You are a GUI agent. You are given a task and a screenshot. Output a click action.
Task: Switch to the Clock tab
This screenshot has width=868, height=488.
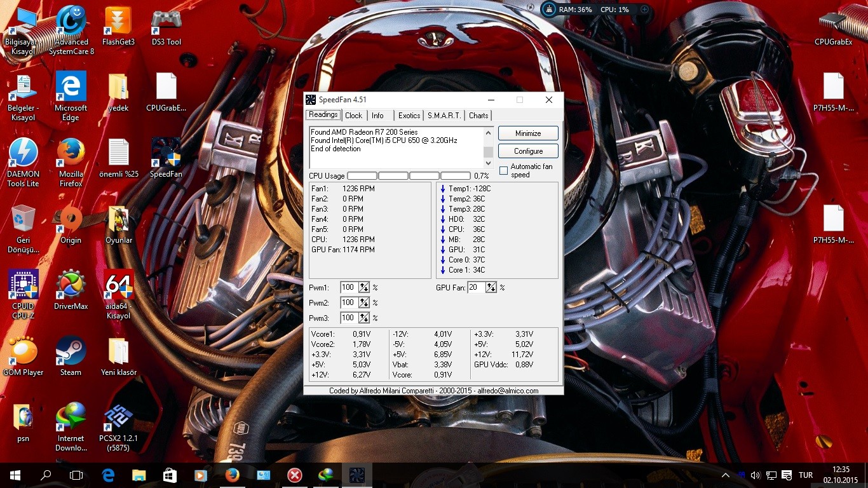click(354, 116)
